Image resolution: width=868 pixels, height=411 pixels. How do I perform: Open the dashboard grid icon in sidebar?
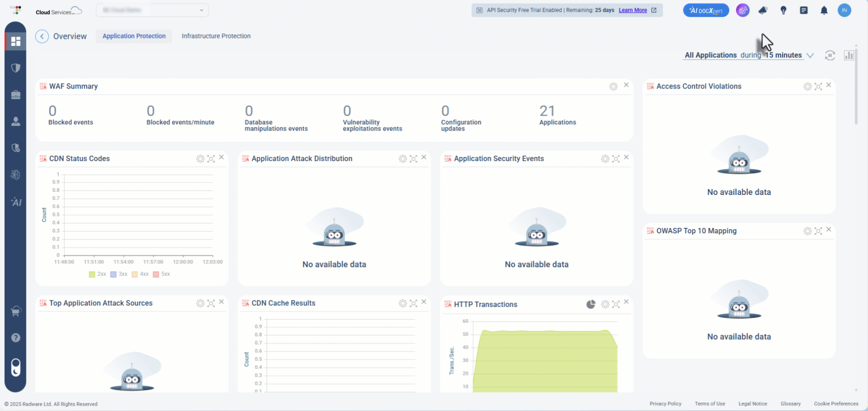click(x=16, y=42)
